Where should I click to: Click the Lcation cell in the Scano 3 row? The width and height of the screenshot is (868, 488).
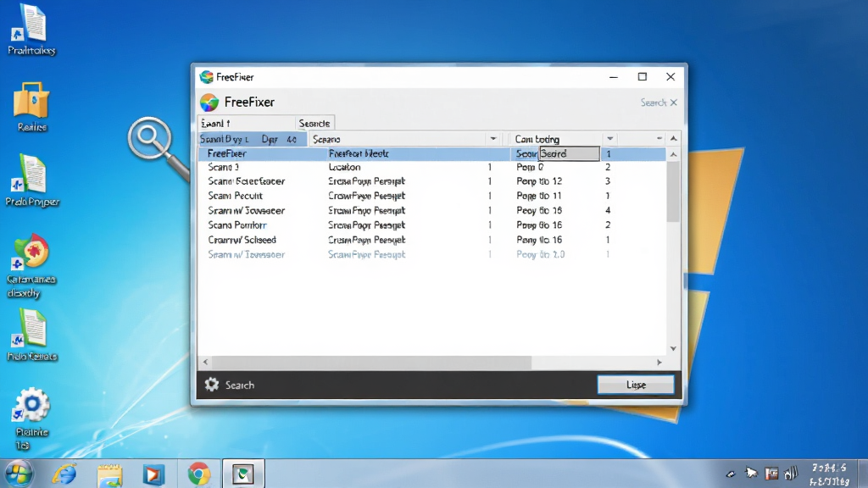click(x=344, y=167)
